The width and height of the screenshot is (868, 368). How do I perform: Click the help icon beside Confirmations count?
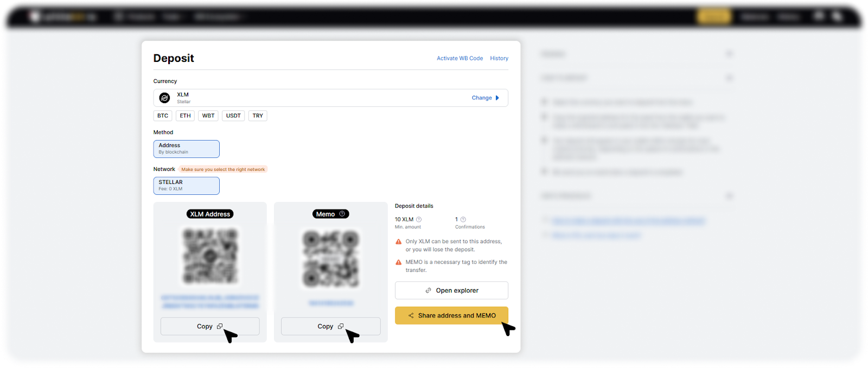pos(463,219)
